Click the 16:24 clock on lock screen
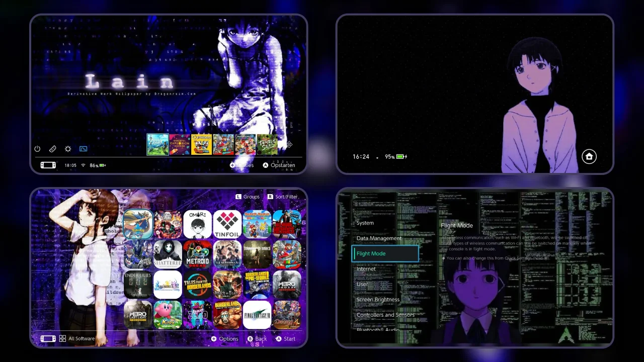The height and width of the screenshot is (362, 644). [x=361, y=156]
